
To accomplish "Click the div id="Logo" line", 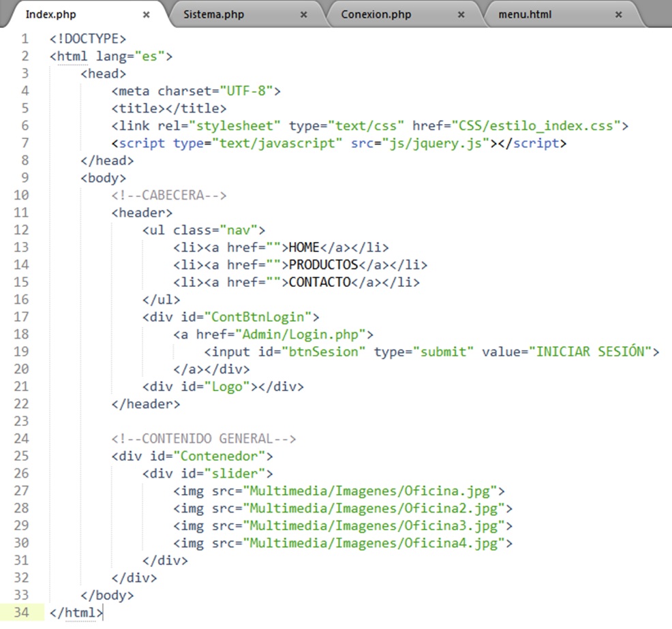I will [223, 386].
